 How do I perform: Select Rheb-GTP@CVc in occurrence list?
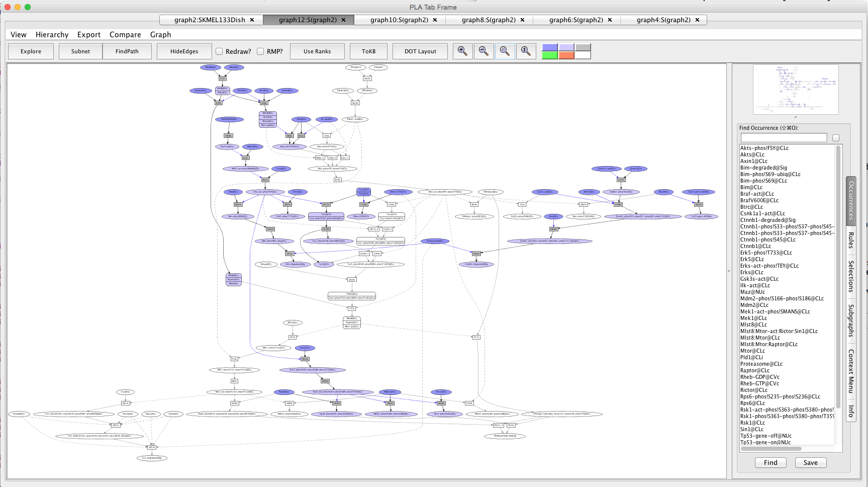pyautogui.click(x=760, y=383)
